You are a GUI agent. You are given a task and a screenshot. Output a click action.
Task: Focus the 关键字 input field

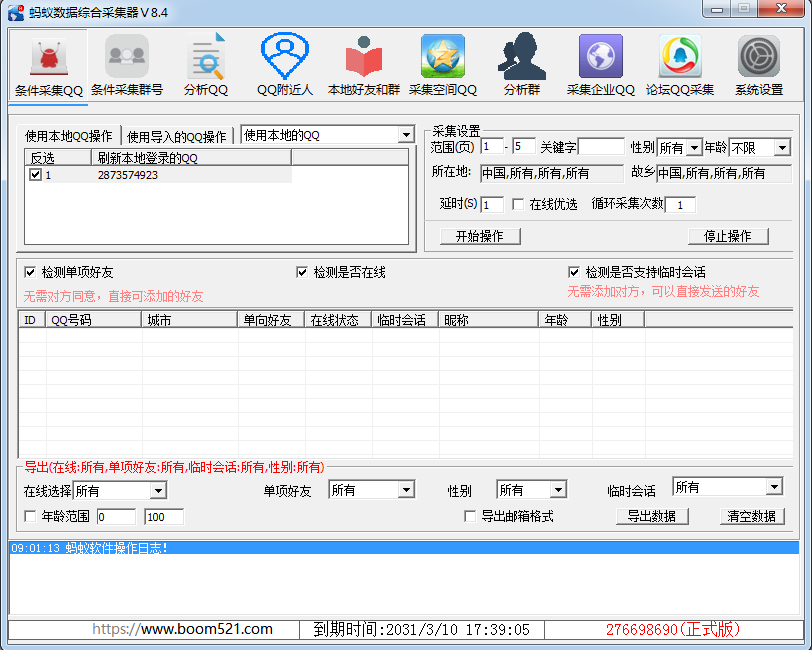(x=601, y=147)
